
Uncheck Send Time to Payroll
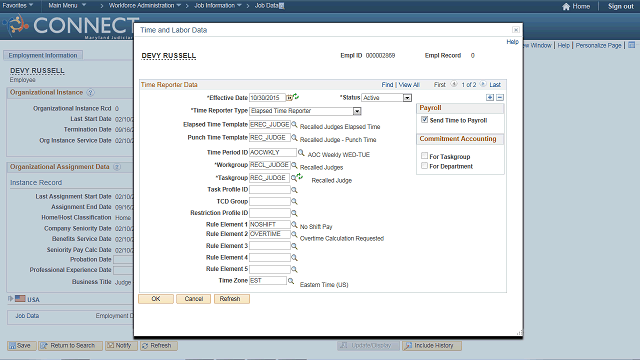[x=424, y=120]
